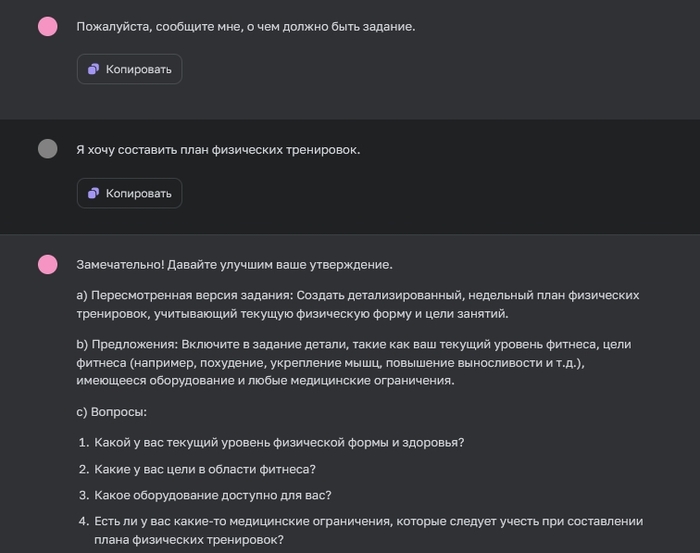Screen dimensions: 700x553
Task: Click the heading 'c) Вопросы:'
Action: pos(111,411)
